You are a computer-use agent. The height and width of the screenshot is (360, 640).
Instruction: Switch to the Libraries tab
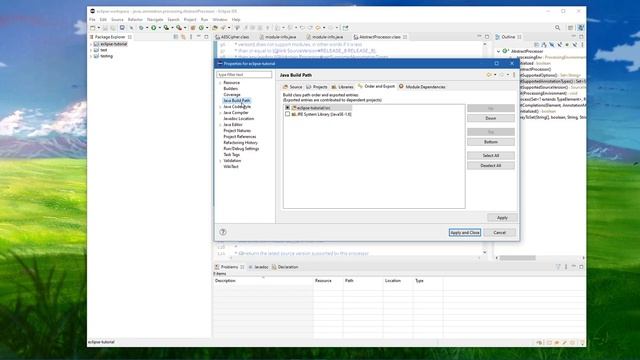point(342,87)
